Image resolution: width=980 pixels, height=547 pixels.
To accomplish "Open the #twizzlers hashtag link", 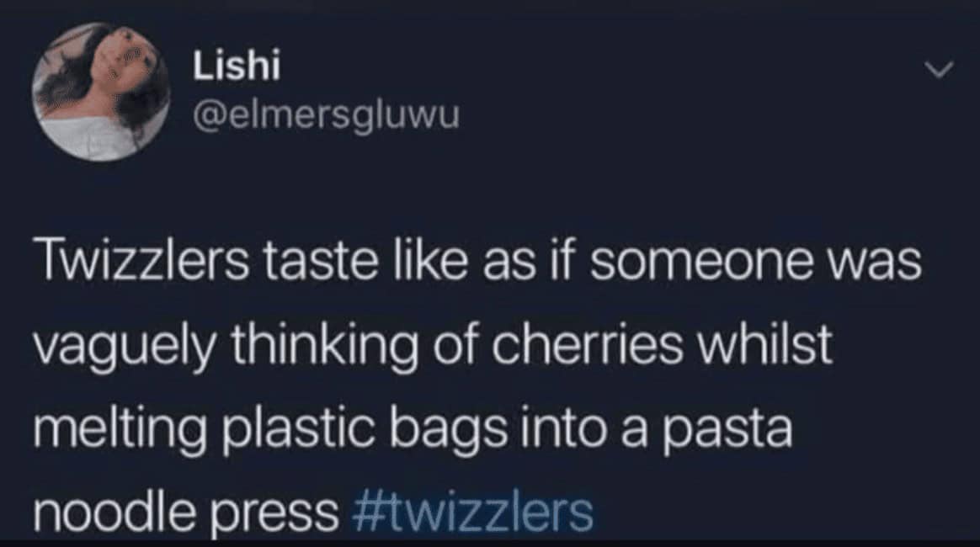I will tap(473, 513).
